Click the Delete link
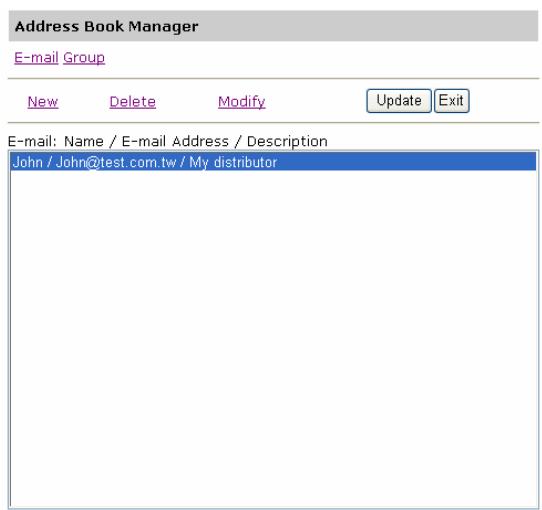This screenshot has width=542, height=510. (133, 102)
